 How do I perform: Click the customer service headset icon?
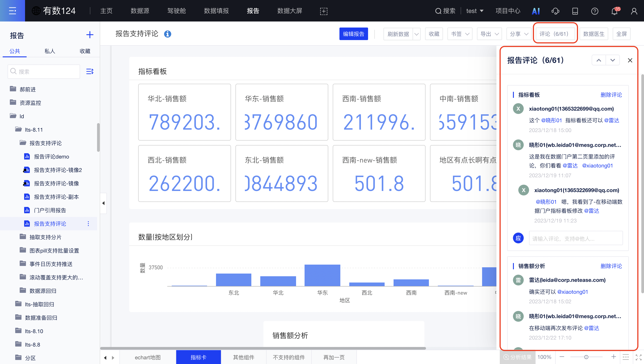(555, 11)
